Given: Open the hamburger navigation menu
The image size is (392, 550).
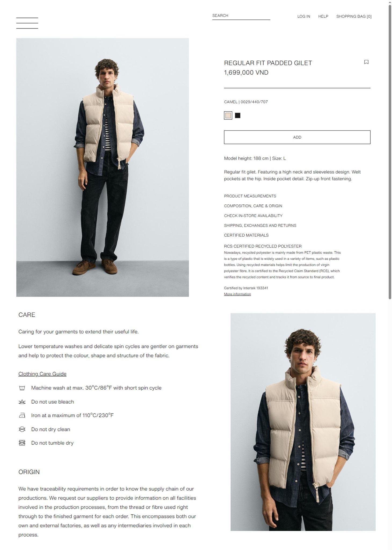Looking at the screenshot, I should pos(27,23).
